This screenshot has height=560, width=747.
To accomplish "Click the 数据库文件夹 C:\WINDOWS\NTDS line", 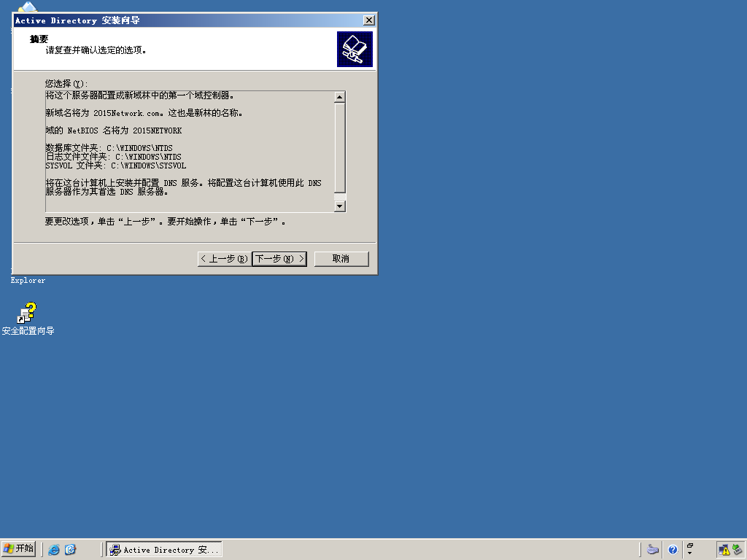I will (109, 148).
